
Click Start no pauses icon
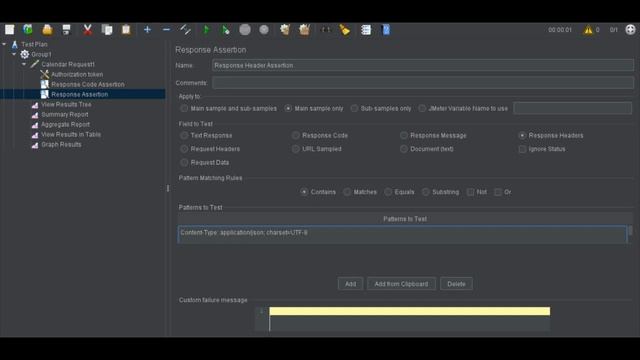pos(225,29)
